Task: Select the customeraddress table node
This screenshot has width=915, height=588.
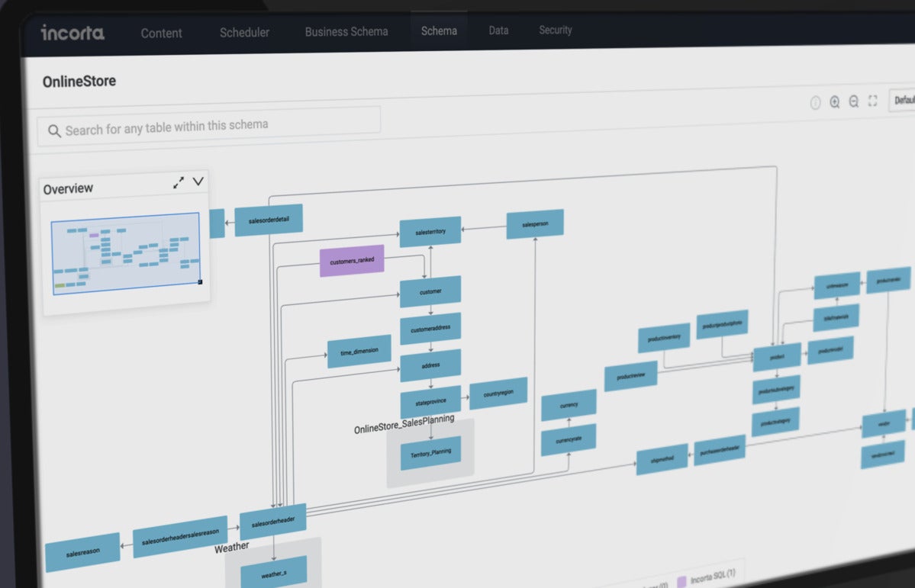Action: click(x=430, y=329)
